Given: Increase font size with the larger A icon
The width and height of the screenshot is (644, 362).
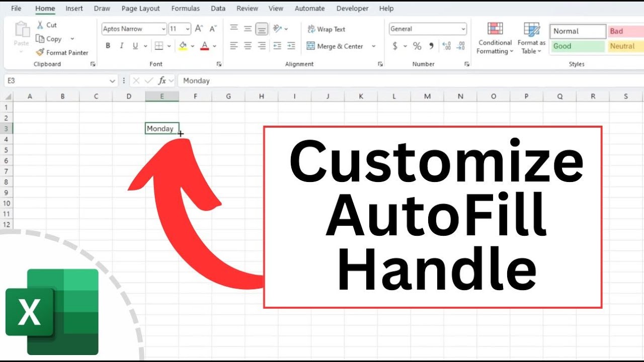Looking at the screenshot, I should pos(199,29).
